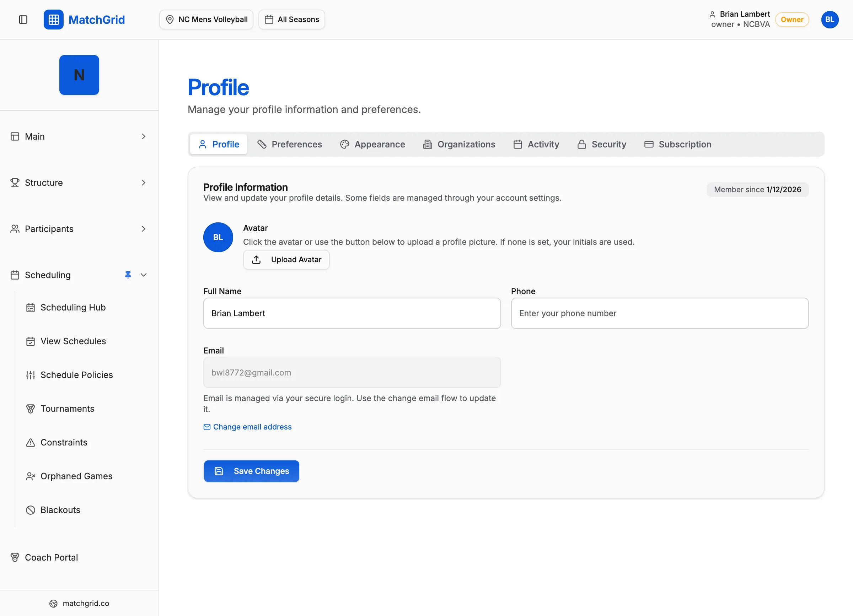Open the Appearance tab
This screenshot has height=616, width=853.
click(x=372, y=144)
